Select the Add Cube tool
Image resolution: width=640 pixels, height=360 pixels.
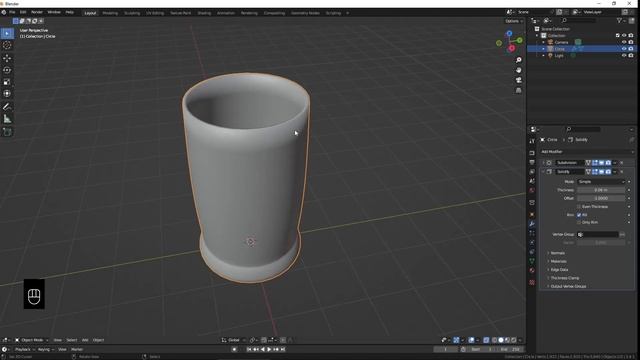[7, 132]
